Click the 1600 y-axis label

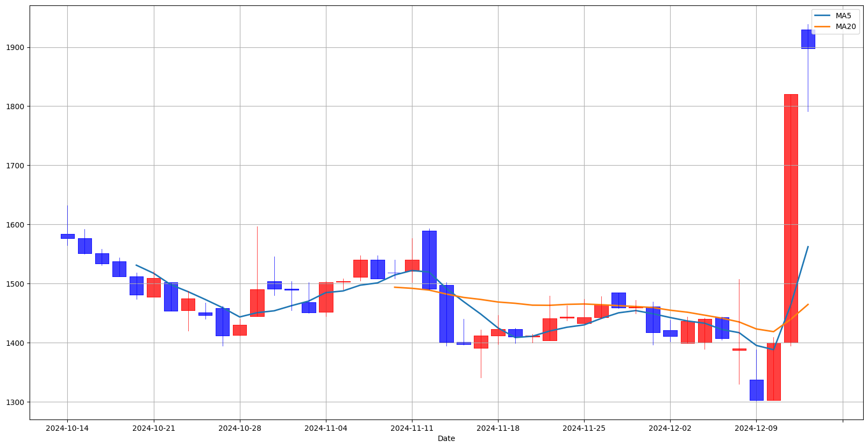16,225
